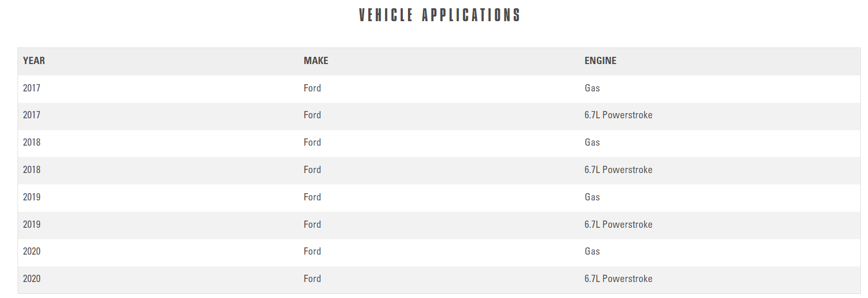This screenshot has height=298, width=868.
Task: Select Ford in the 2019 Gas row
Action: pyautogui.click(x=312, y=197)
